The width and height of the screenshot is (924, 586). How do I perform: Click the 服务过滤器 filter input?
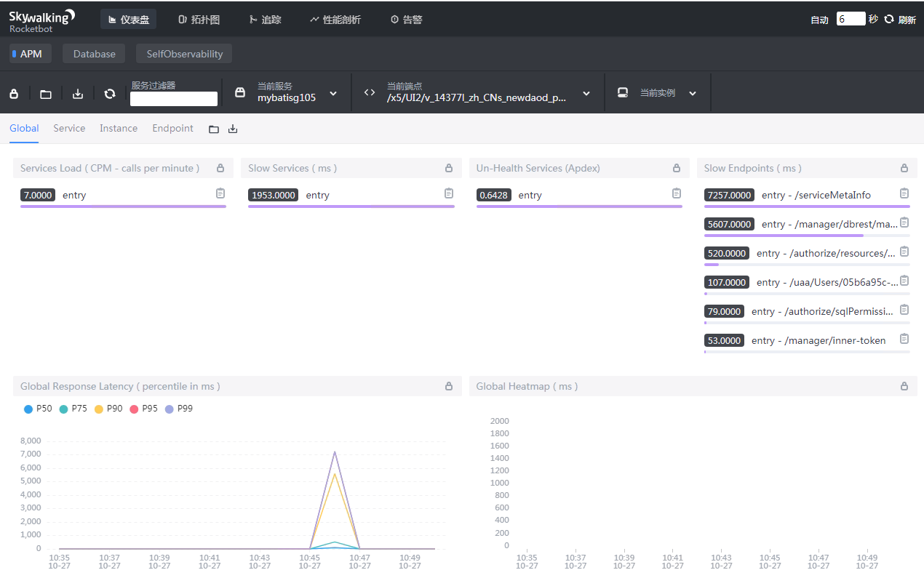coord(174,99)
